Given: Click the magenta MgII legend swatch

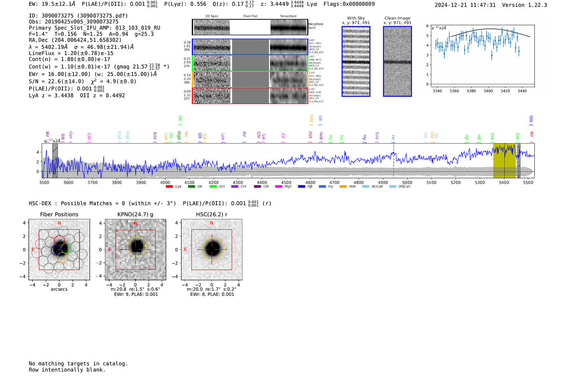Looking at the screenshot, I should click(279, 186).
